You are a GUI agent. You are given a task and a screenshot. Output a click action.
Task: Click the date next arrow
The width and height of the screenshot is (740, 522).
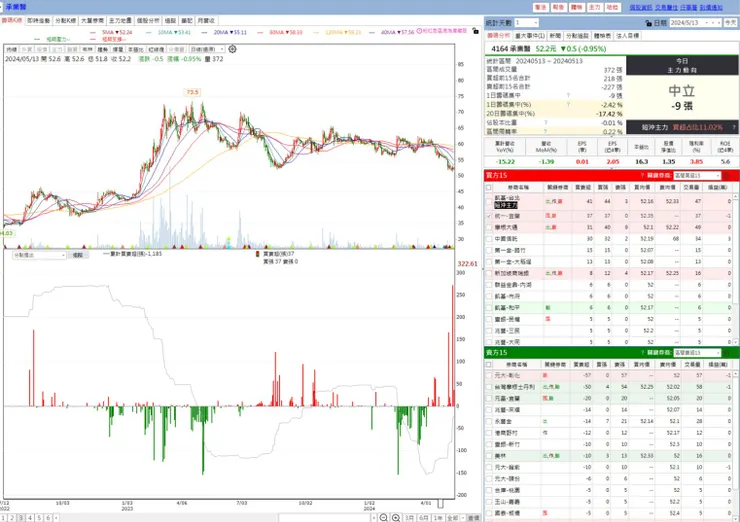tap(719, 23)
